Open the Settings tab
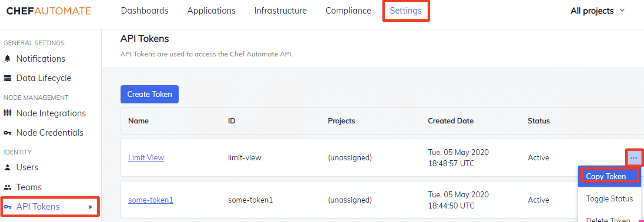 [406, 11]
